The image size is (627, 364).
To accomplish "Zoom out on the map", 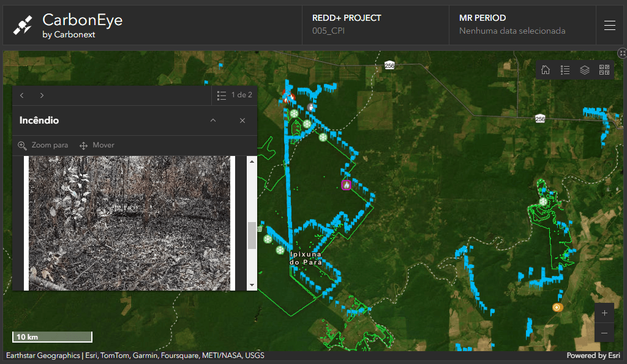I will (x=604, y=332).
